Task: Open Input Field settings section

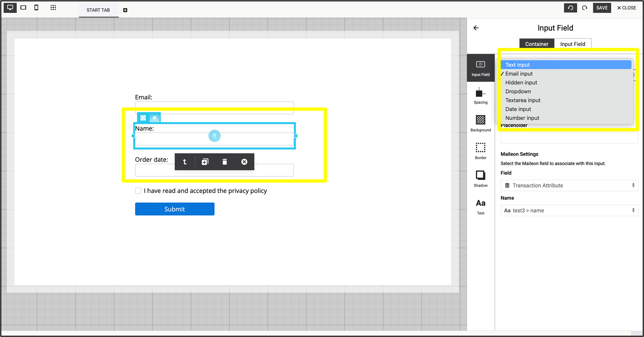Action: click(x=481, y=68)
